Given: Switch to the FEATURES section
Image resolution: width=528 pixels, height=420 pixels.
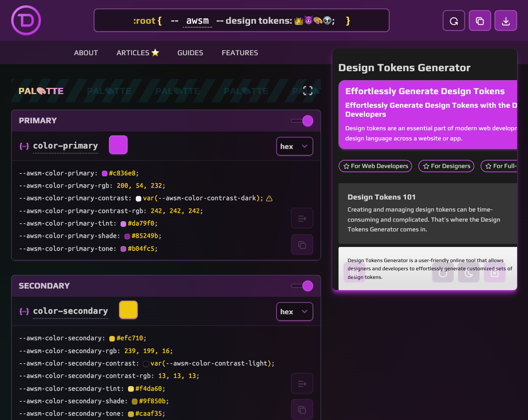Looking at the screenshot, I should click(240, 52).
